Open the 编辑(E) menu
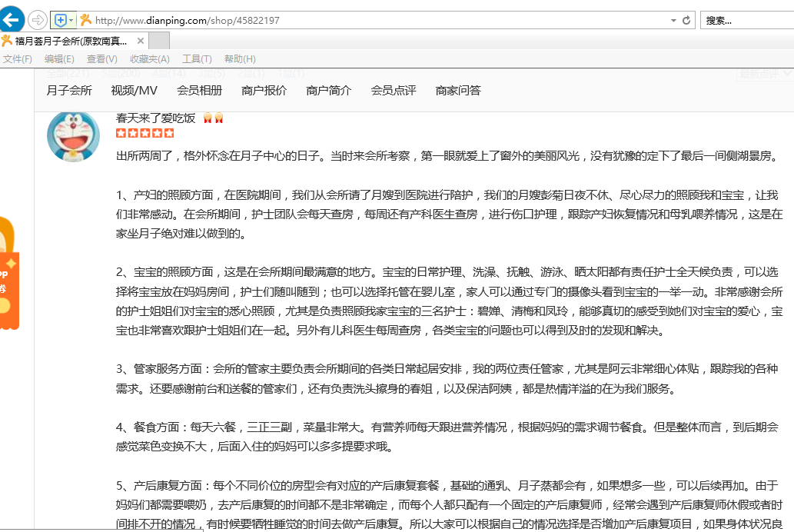 click(59, 58)
